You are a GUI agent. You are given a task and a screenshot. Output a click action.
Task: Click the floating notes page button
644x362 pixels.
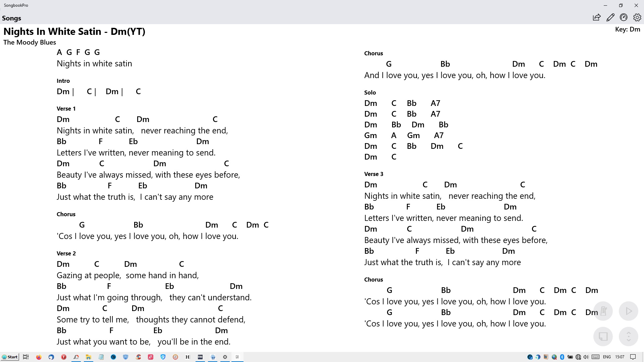[x=603, y=337]
